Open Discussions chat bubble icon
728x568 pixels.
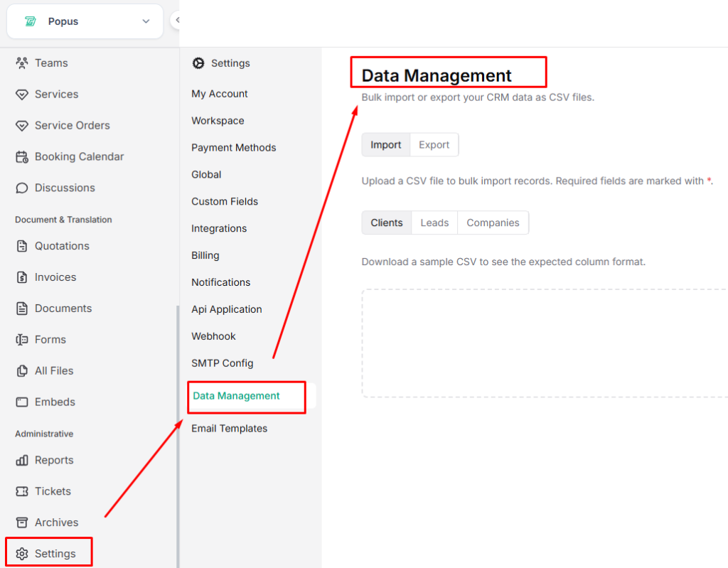[x=21, y=188]
